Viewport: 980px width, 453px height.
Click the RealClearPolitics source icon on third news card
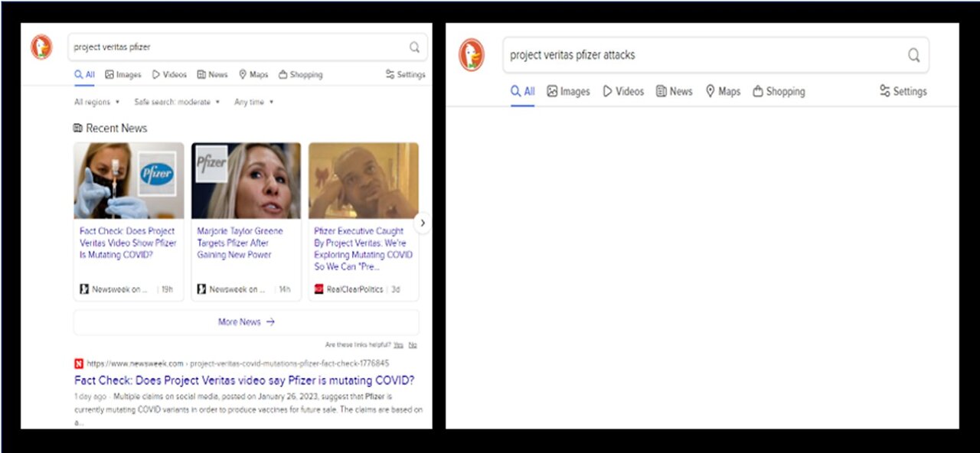319,289
